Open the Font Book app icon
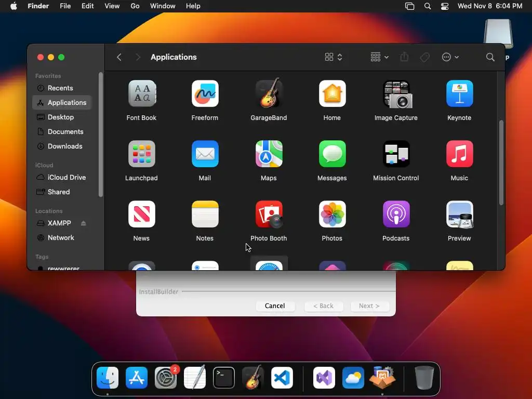This screenshot has width=532, height=399. pos(142,94)
